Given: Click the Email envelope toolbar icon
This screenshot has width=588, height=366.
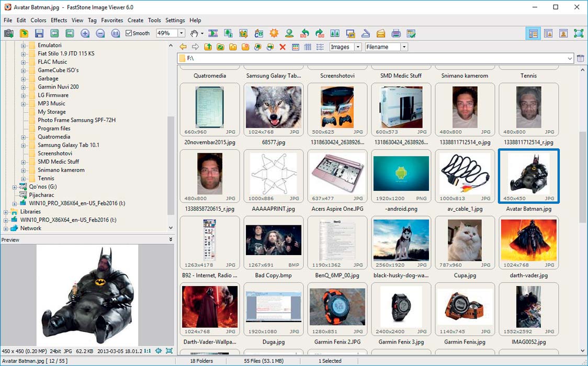Looking at the screenshot, I should 381,33.
